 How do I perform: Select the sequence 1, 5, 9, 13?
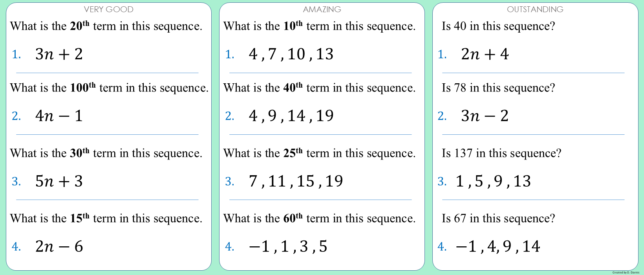pyautogui.click(x=493, y=181)
